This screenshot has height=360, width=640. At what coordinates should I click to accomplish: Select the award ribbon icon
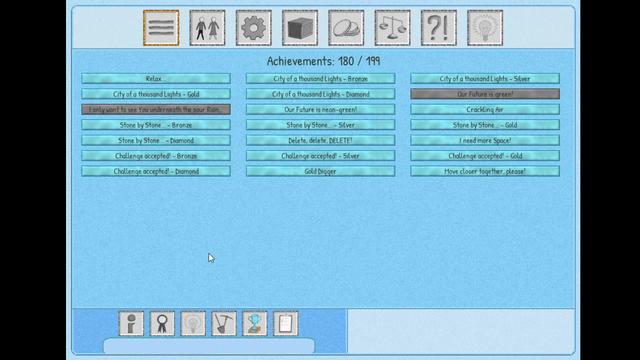coord(162,324)
